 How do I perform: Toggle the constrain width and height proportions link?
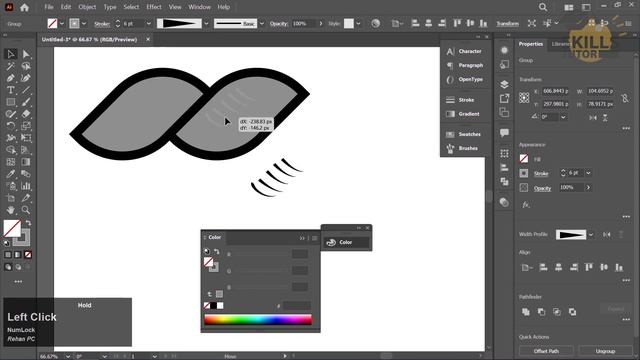click(x=625, y=98)
